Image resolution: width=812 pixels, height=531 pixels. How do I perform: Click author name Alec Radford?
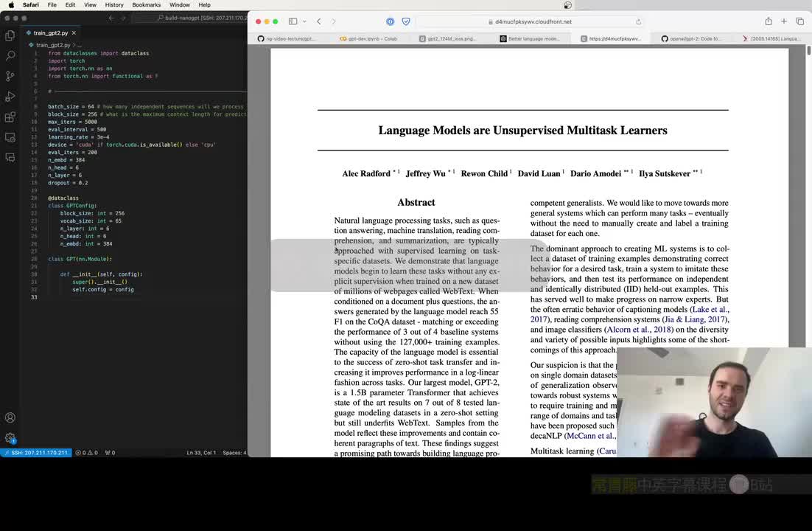(366, 174)
